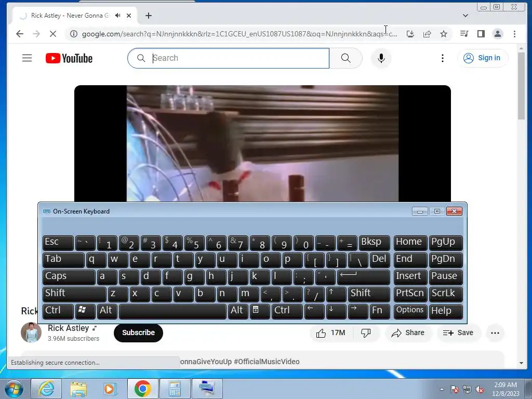
Task: Open the Chrome three-dot menu
Action: (x=514, y=34)
